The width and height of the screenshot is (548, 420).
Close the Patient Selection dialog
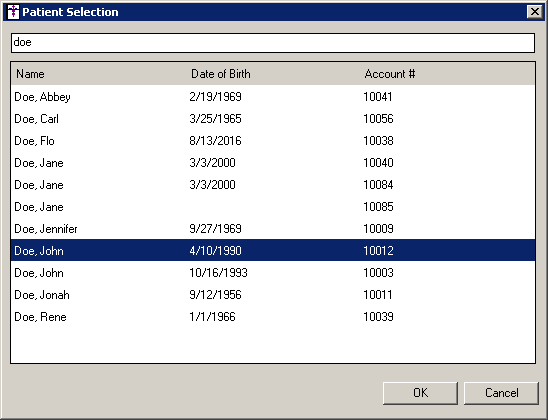pos(534,12)
